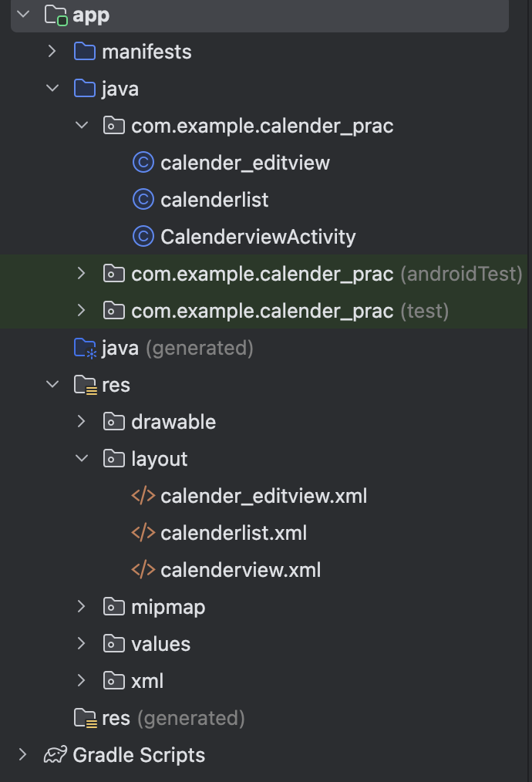
Task: Click the app module icon
Action: 56,15
